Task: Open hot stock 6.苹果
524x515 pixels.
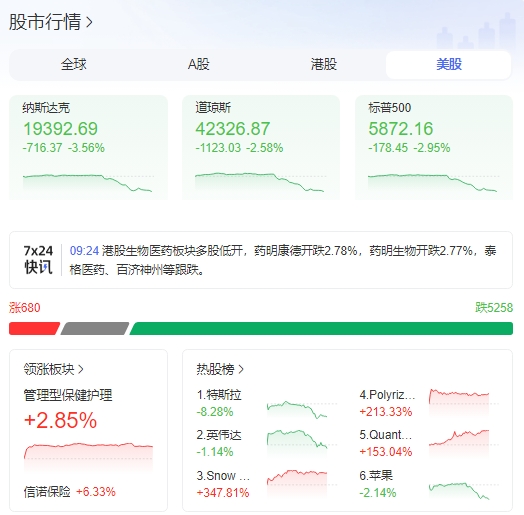Action: [x=376, y=476]
